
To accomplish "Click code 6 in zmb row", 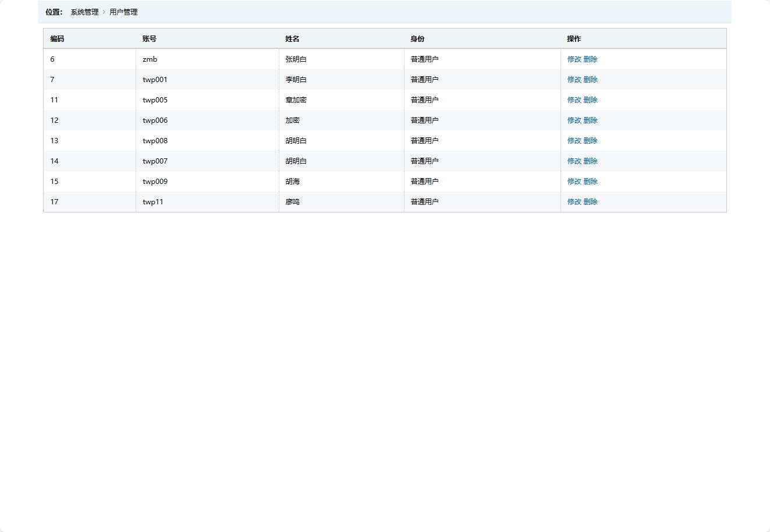I will pyautogui.click(x=52, y=59).
